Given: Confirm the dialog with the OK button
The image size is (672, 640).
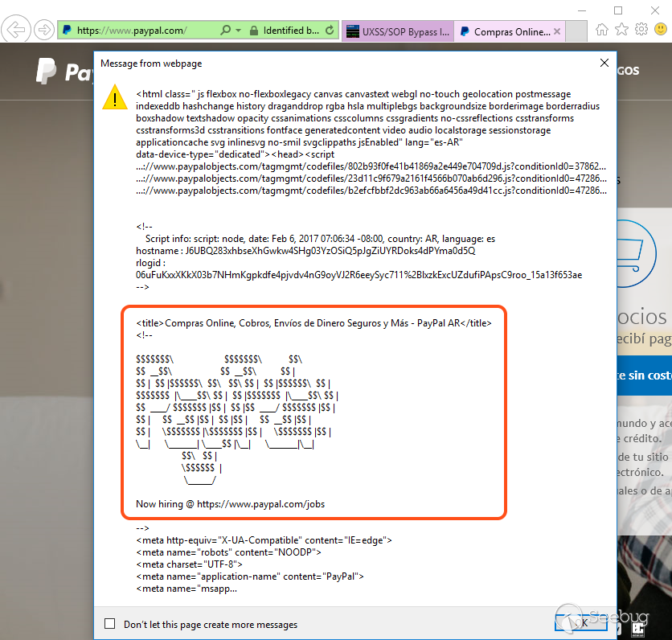Looking at the screenshot, I should [580, 622].
